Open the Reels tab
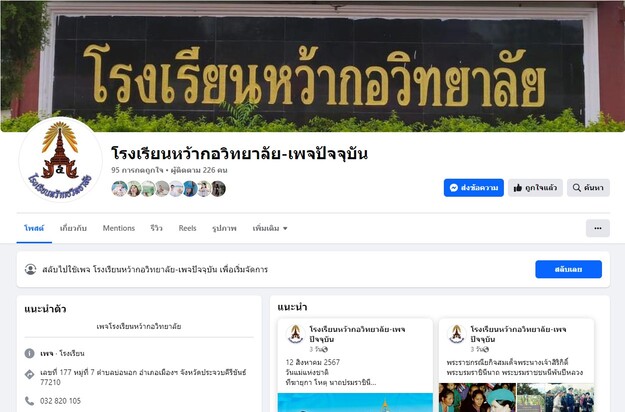625x412 pixels. point(187,228)
